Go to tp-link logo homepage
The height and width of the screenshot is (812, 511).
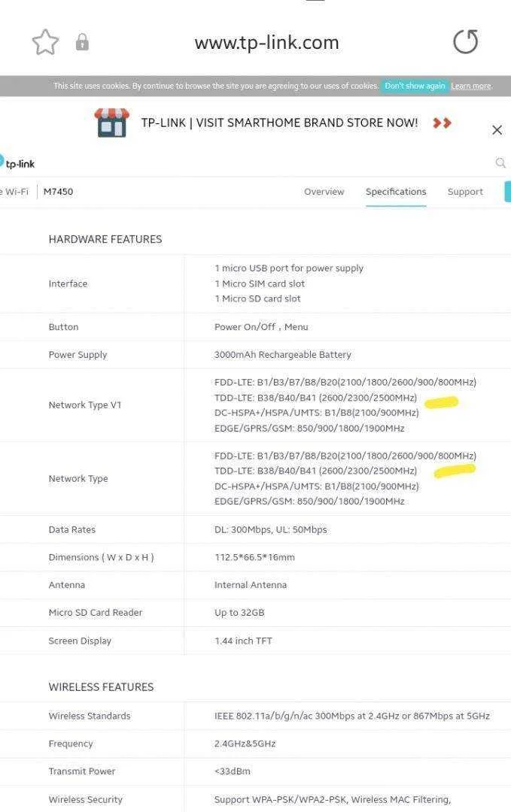coord(17,164)
